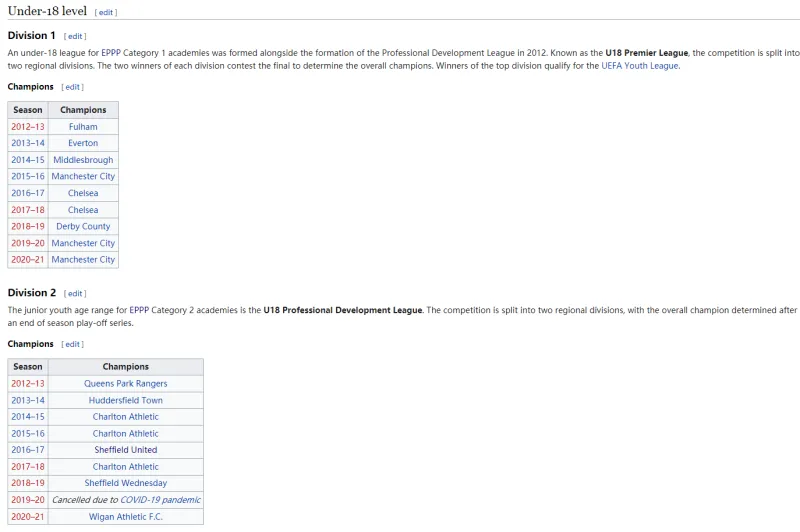Click the Division 1 heading text

point(32,35)
